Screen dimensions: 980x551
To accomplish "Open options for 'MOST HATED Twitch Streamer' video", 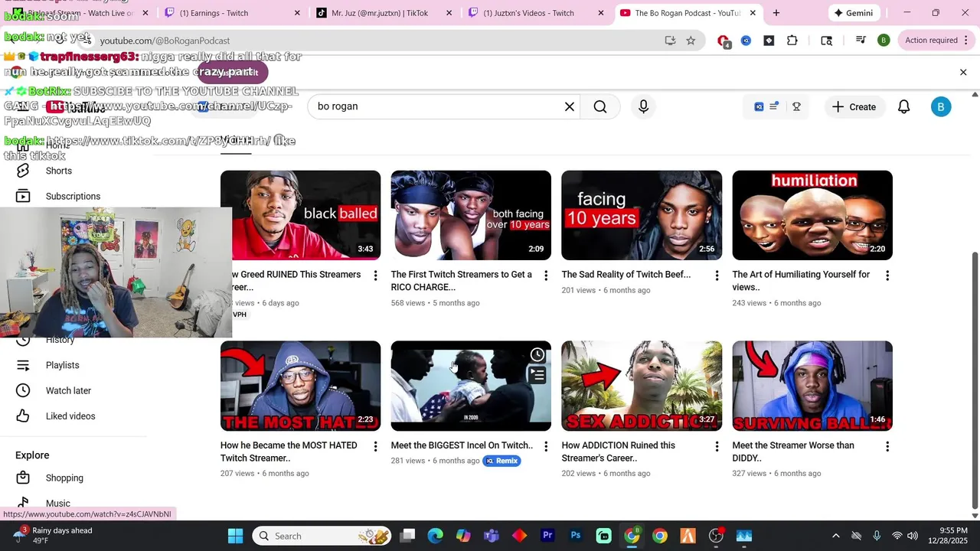I will pos(375,446).
